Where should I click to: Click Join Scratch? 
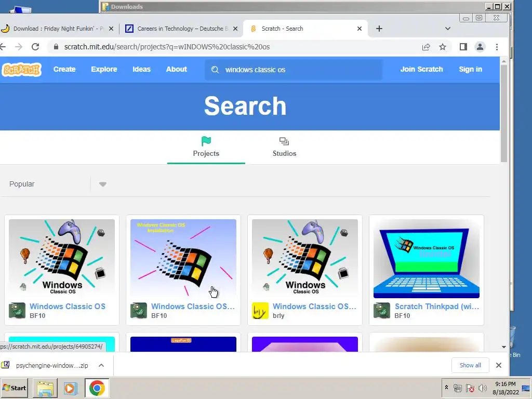(x=421, y=69)
